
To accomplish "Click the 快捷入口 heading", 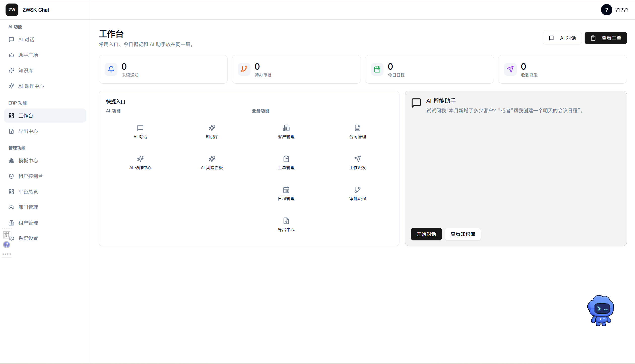I will click(x=116, y=101).
